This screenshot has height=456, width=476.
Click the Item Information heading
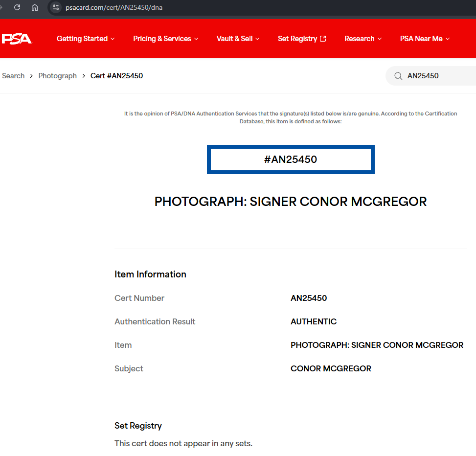150,274
